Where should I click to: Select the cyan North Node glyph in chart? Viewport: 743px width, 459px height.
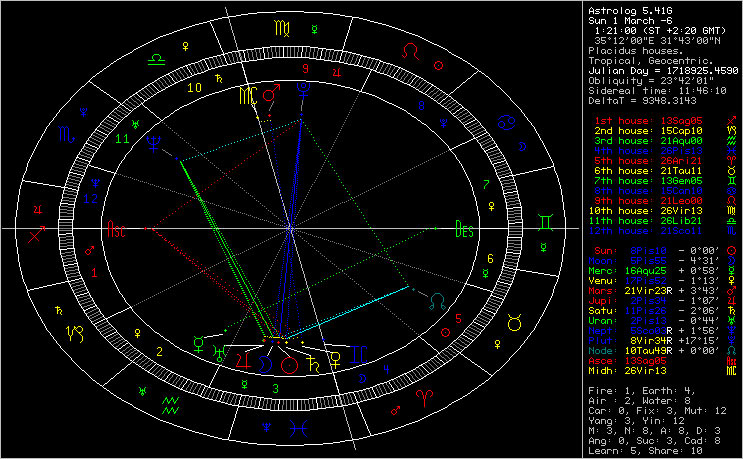(436, 299)
